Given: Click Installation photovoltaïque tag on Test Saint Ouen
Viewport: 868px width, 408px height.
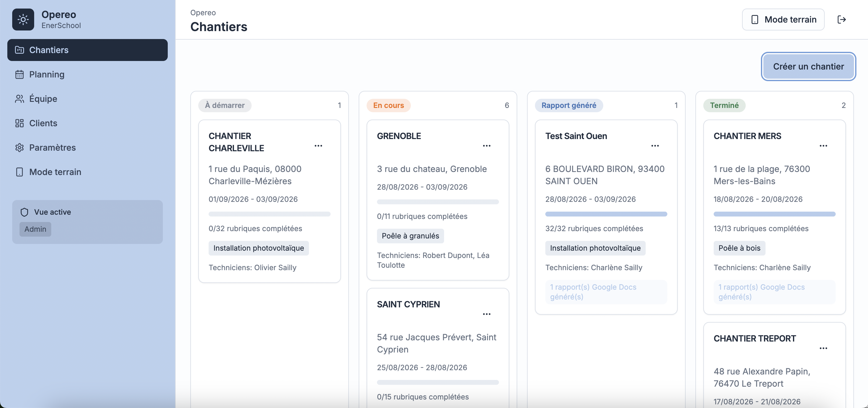Looking at the screenshot, I should 595,248.
